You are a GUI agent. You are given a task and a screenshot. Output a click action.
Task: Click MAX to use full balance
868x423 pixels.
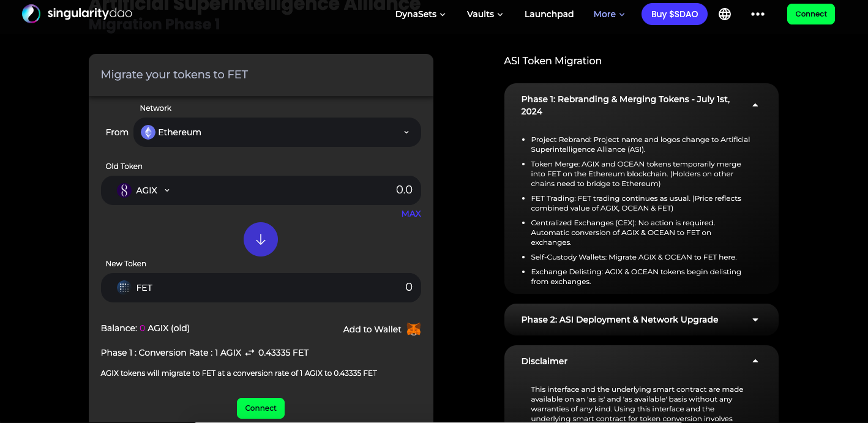[411, 214]
